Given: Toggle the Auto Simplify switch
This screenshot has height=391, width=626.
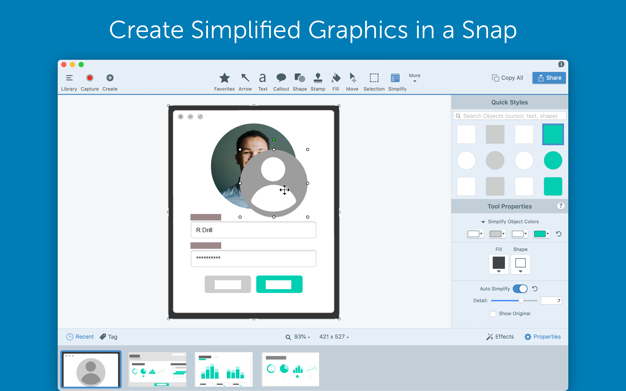Looking at the screenshot, I should click(520, 288).
